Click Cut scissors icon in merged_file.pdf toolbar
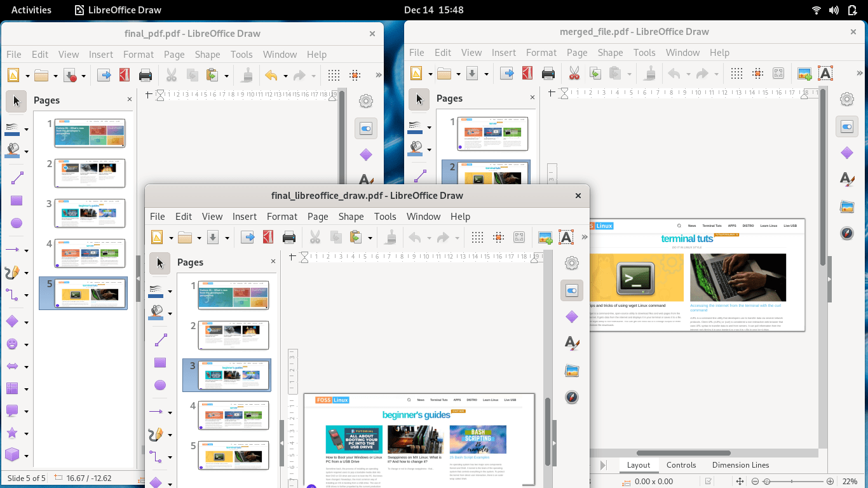The image size is (868, 488). pos(574,74)
